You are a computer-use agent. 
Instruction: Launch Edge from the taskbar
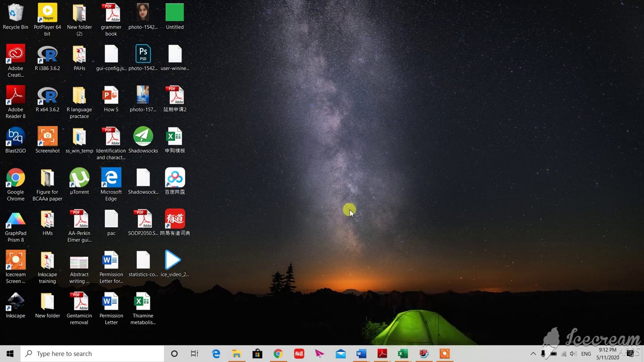pyautogui.click(x=216, y=354)
